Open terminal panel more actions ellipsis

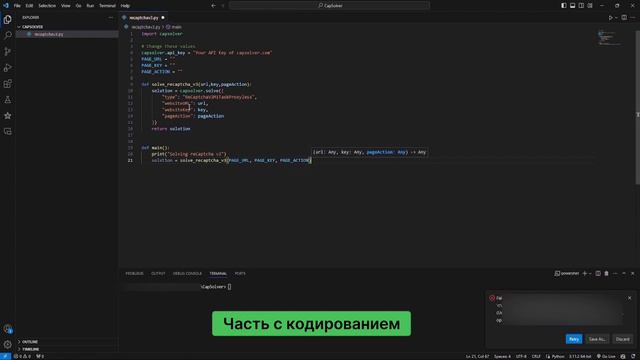[x=615, y=273]
